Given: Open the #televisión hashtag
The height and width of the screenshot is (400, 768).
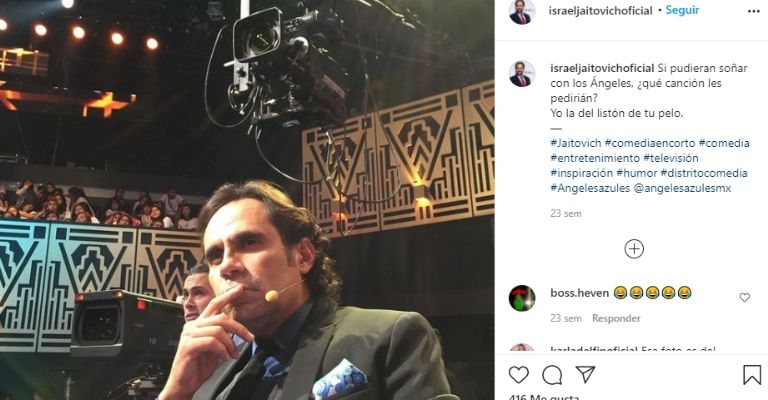Looking at the screenshot, I should tap(670, 158).
